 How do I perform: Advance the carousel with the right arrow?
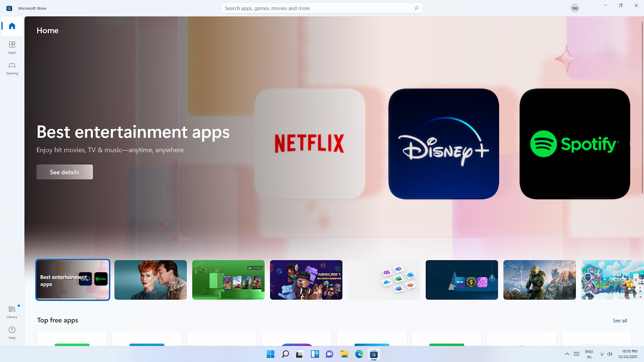(636, 280)
